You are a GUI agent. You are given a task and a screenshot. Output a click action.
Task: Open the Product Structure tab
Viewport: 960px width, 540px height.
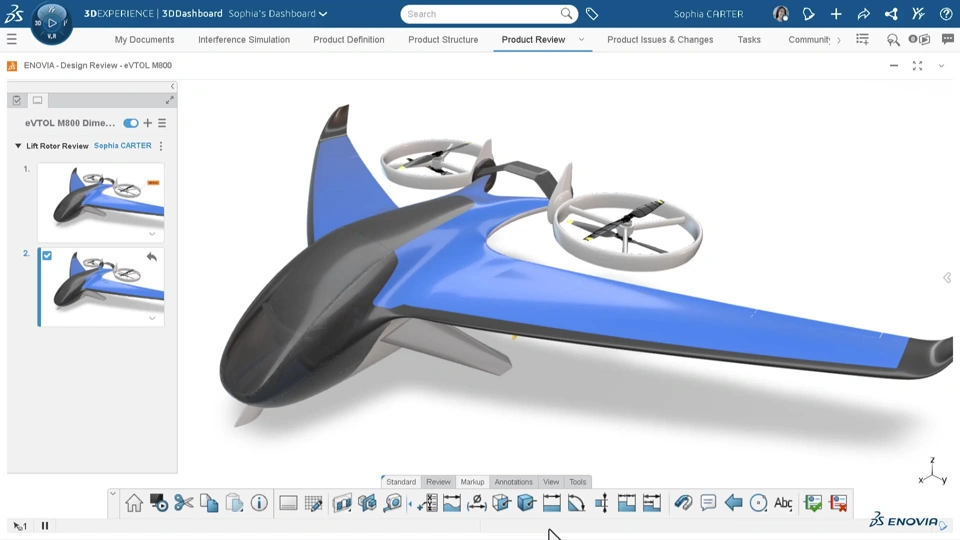coord(443,40)
